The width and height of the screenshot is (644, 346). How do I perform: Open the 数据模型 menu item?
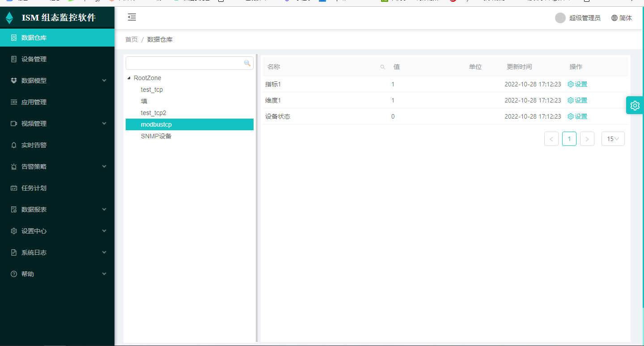pos(57,81)
